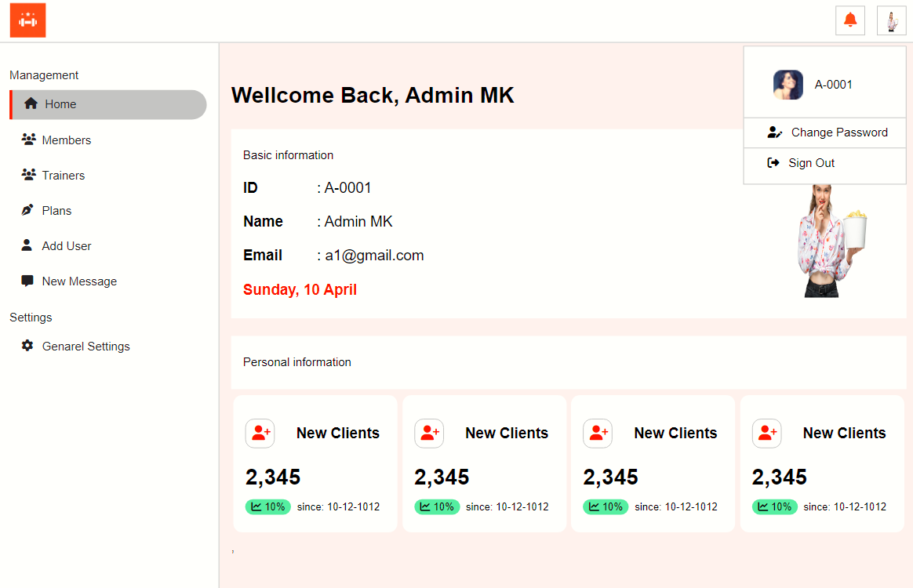Click the Sign Out arrow icon
This screenshot has width=913, height=588.
(773, 163)
